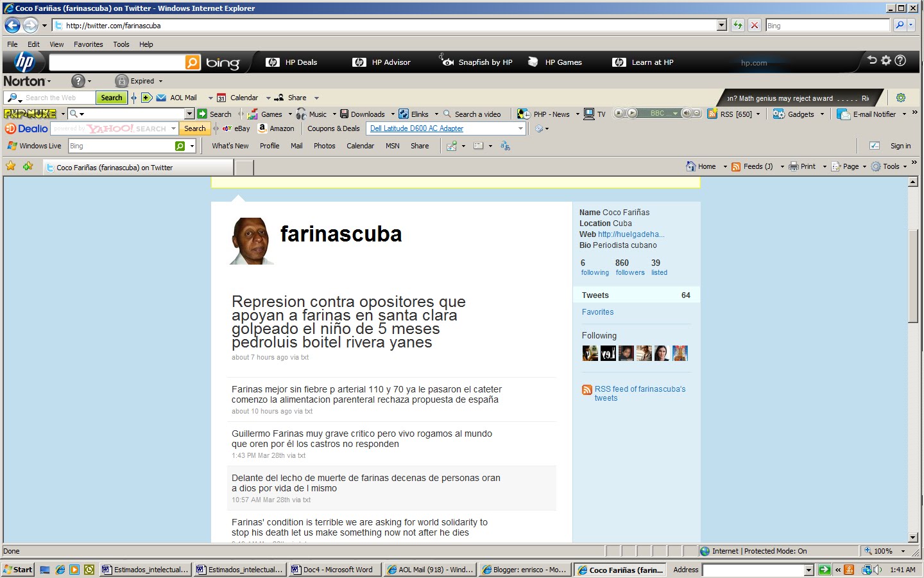Click the 860 followers link
This screenshot has height=578, width=924.
point(630,267)
